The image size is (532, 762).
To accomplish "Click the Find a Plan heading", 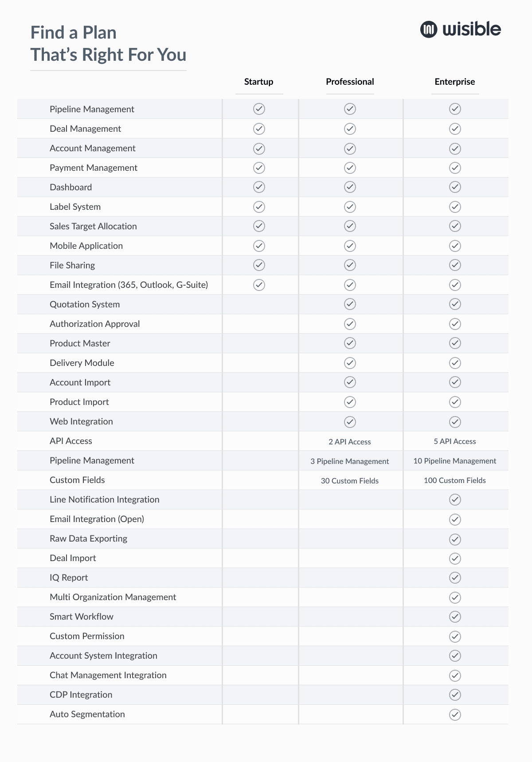I will tap(74, 33).
